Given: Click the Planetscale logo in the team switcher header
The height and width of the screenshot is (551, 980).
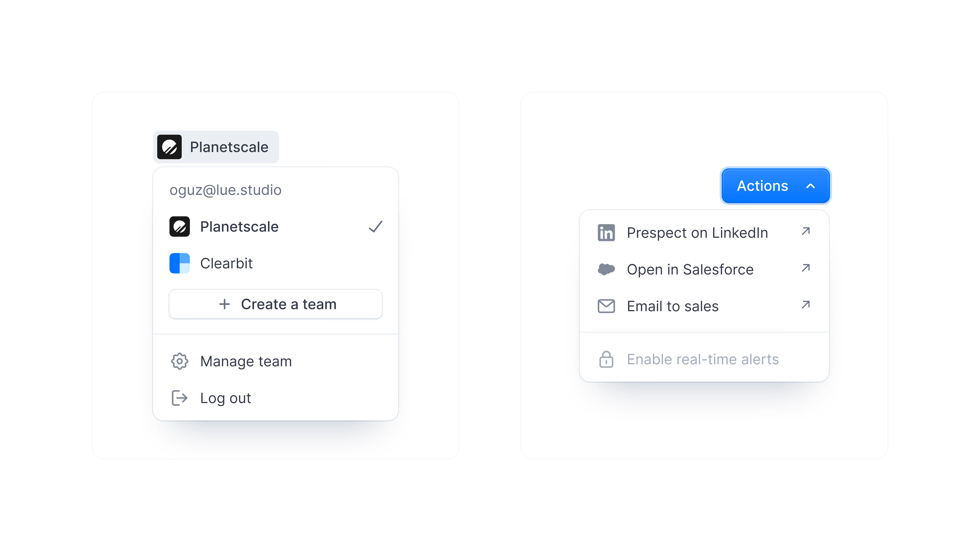Looking at the screenshot, I should (x=169, y=147).
